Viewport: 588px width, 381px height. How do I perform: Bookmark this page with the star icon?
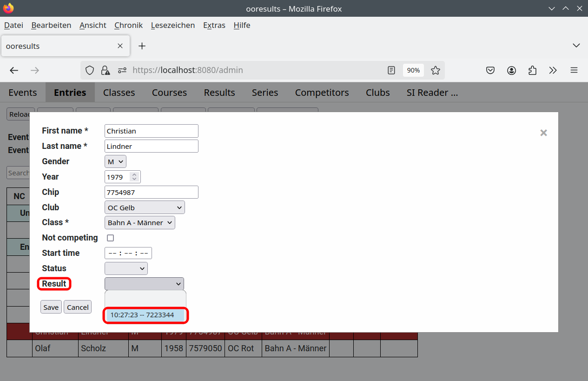(435, 70)
